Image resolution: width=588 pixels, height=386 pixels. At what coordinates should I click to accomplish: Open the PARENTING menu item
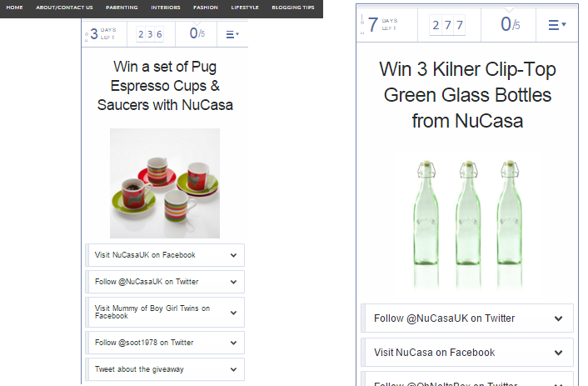122,8
